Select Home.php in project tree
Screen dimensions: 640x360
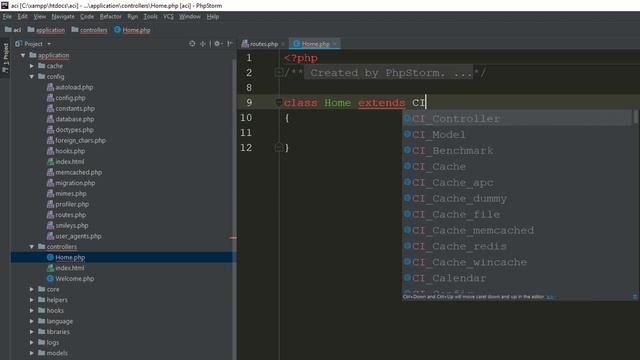[66, 257]
